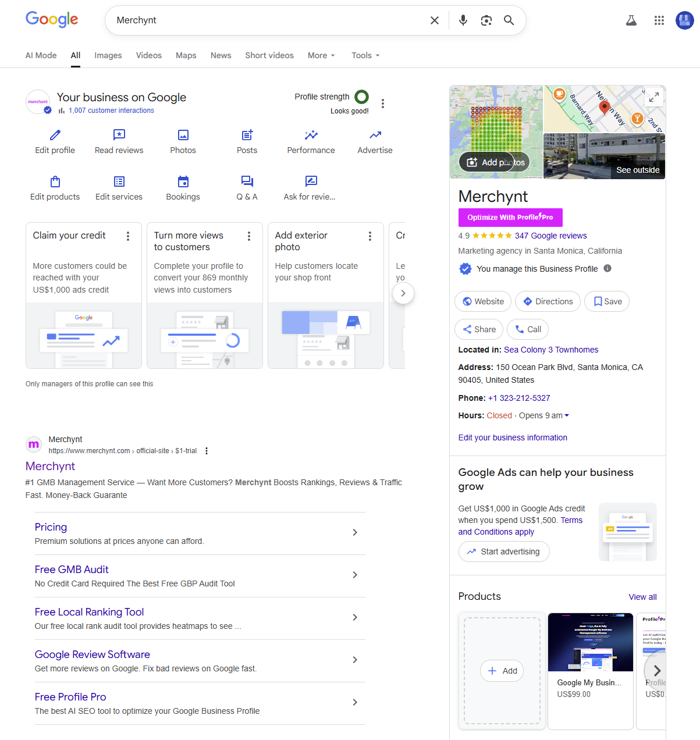
Task: Expand the Pricing sitelink chevron
Action: (x=355, y=532)
